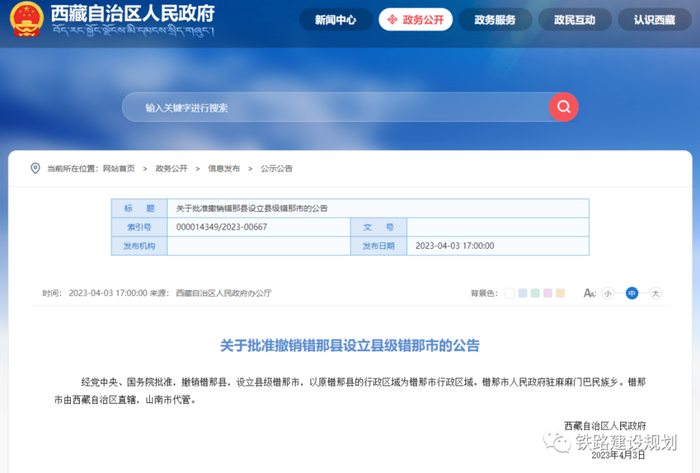
Task: Click the 索引号 label cell
Action: [x=139, y=227]
